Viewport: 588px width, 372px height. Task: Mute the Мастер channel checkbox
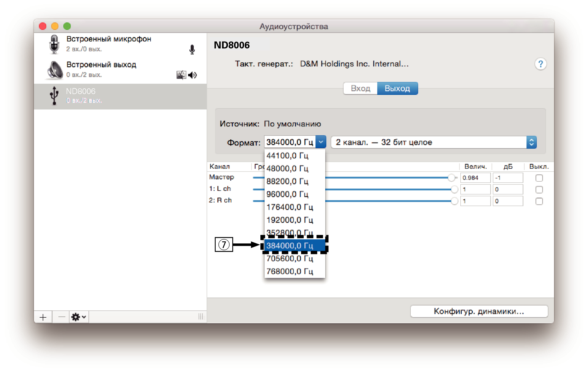click(539, 178)
